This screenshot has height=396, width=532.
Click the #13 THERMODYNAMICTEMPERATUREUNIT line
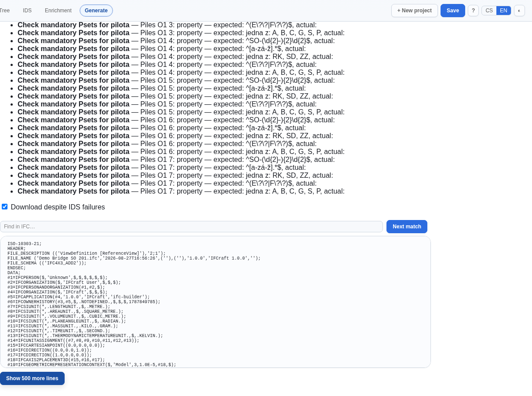pyautogui.click(x=85, y=336)
